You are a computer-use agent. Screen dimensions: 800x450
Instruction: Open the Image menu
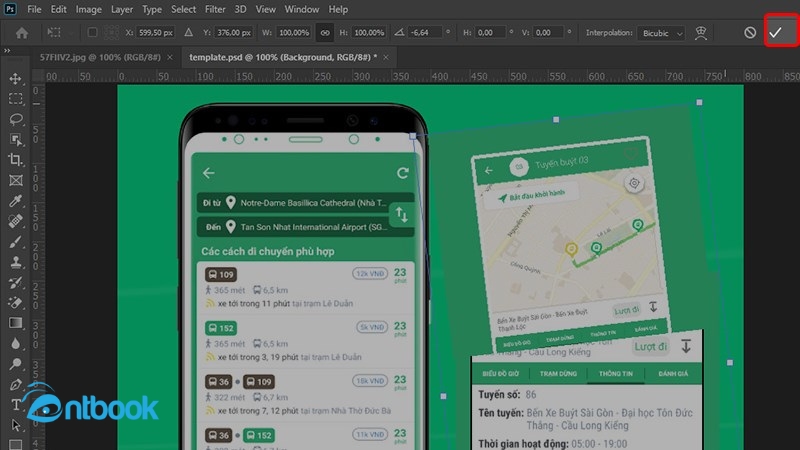click(x=89, y=9)
